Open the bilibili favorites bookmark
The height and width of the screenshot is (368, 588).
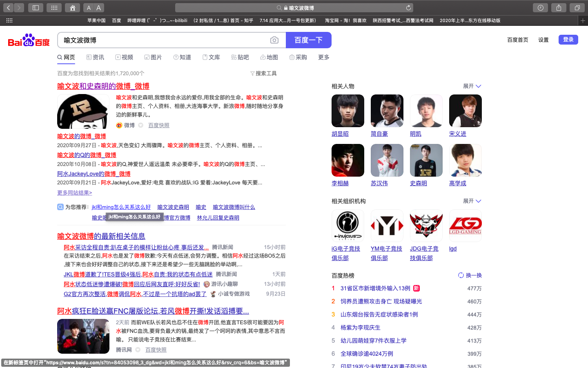[158, 20]
